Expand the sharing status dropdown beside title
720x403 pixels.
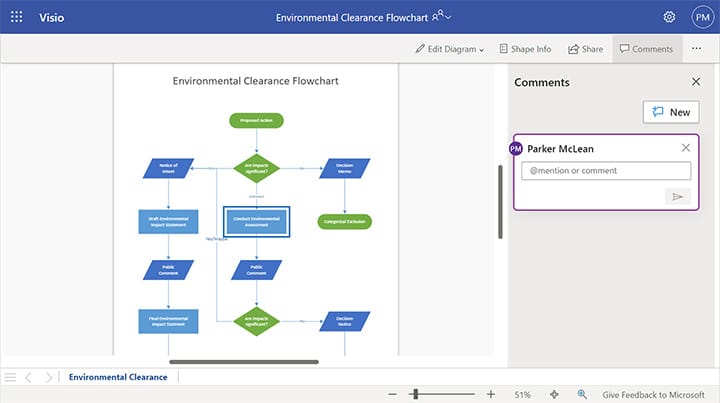tap(441, 17)
